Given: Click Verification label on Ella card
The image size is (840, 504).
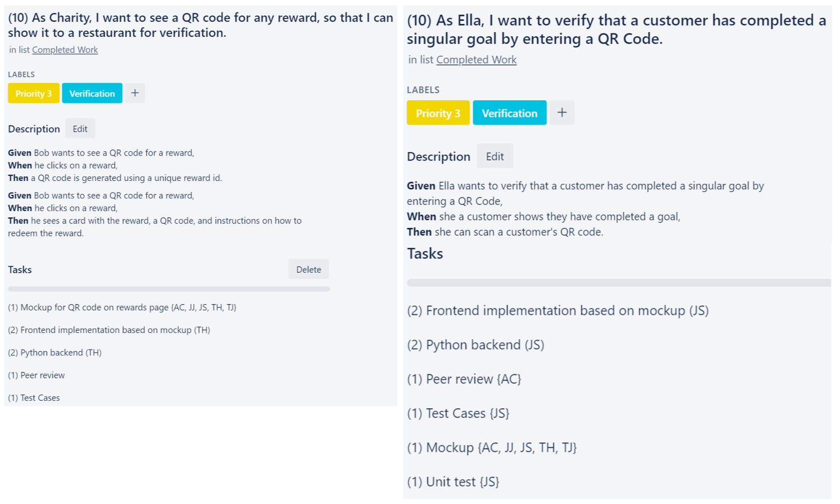Looking at the screenshot, I should [x=509, y=113].
